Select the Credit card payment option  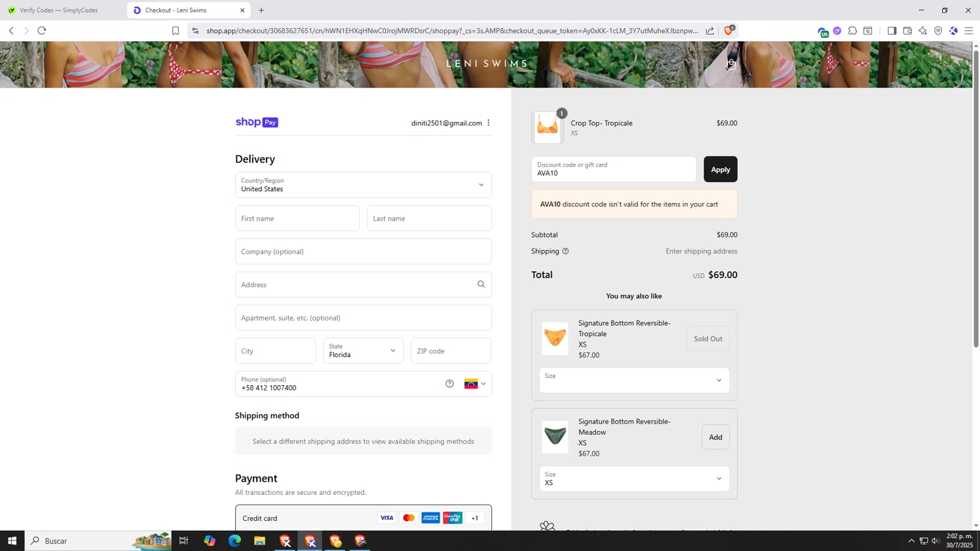363,518
